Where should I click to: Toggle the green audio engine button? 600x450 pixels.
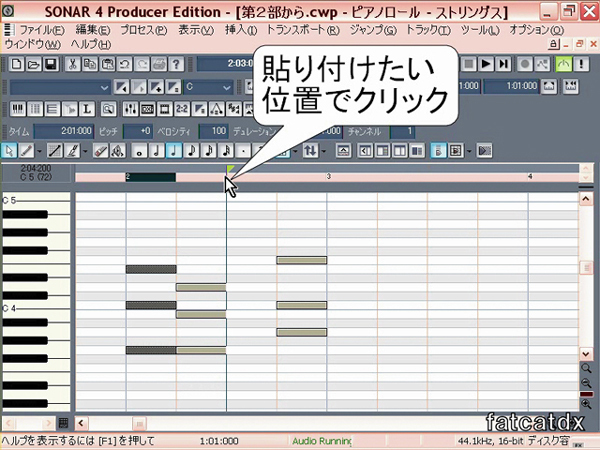coord(564,64)
